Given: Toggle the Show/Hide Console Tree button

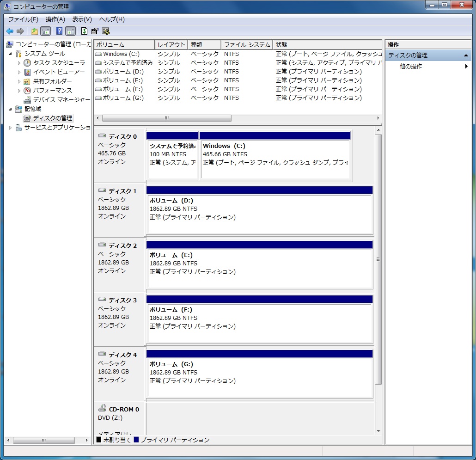Looking at the screenshot, I should coord(46,31).
